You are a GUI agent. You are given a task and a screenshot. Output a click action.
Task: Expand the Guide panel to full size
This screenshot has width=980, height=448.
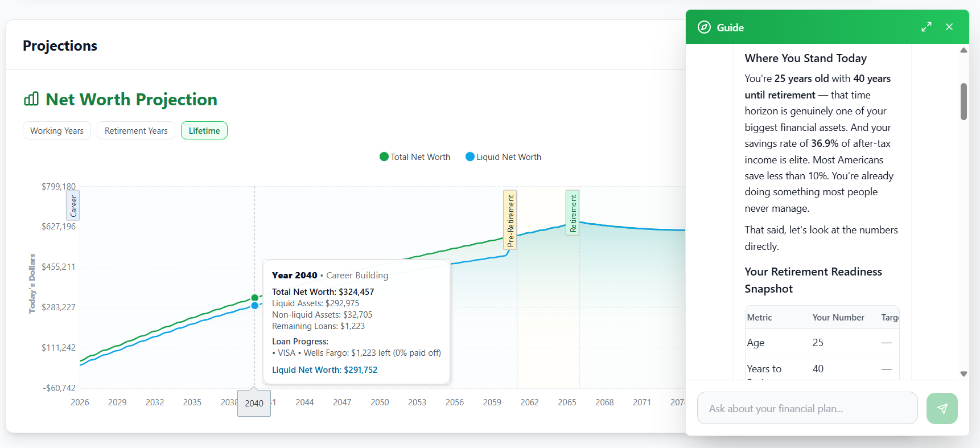[x=927, y=27]
